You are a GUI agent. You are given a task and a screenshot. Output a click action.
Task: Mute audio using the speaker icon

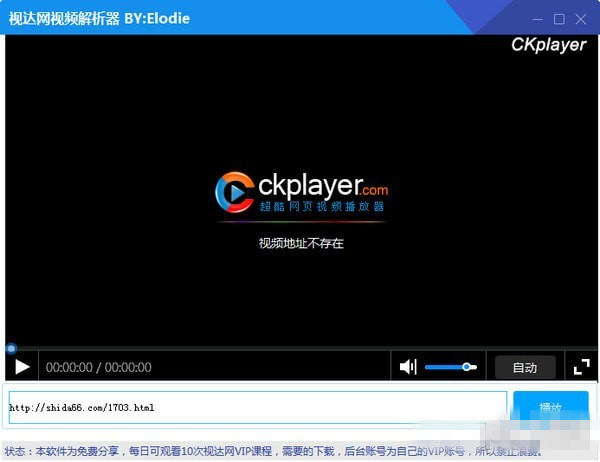[408, 367]
